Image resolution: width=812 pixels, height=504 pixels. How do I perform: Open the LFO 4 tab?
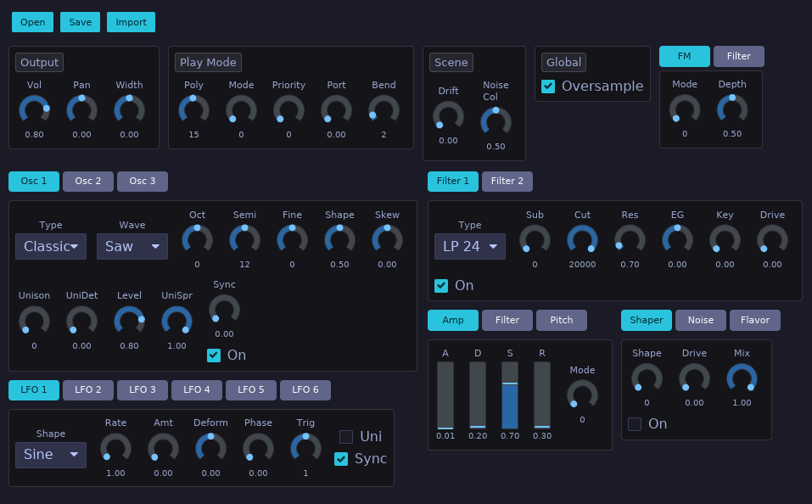point(197,390)
